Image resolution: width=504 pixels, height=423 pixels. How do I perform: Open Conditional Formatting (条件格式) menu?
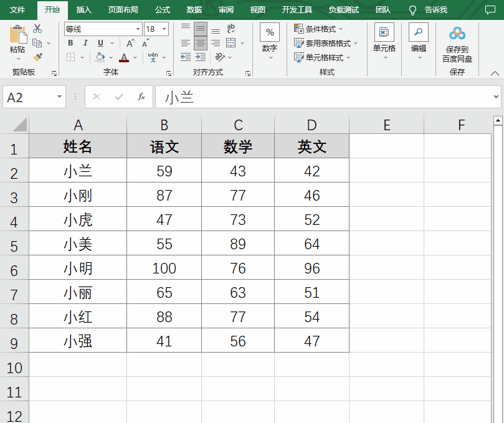point(318,29)
